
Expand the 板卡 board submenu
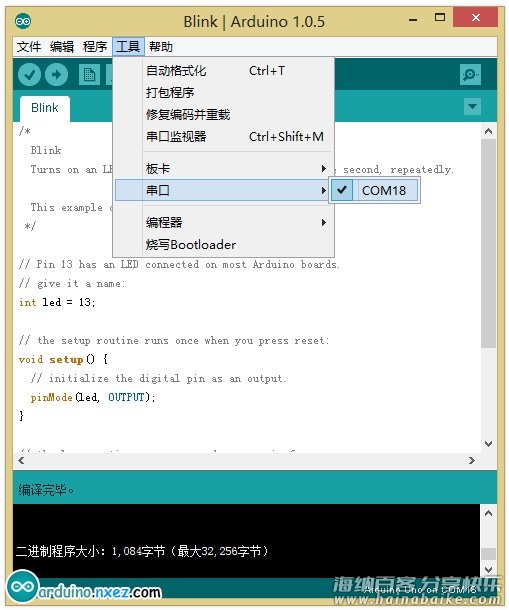(225, 168)
